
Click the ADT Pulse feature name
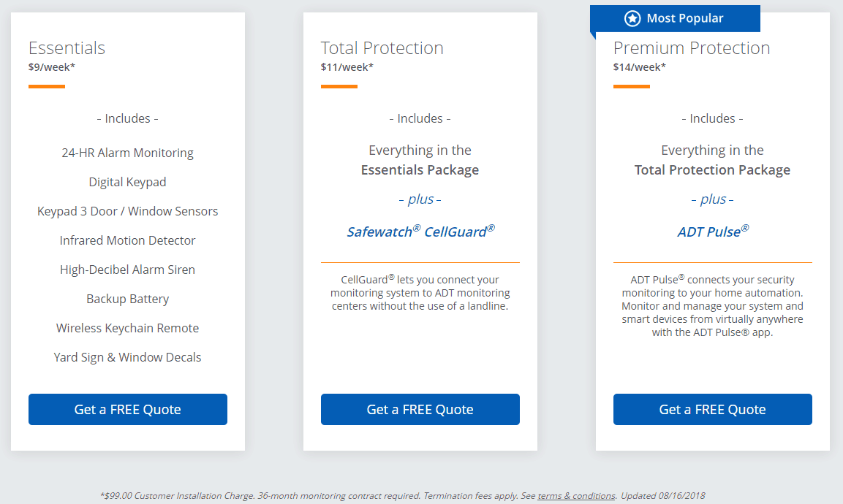pos(713,232)
